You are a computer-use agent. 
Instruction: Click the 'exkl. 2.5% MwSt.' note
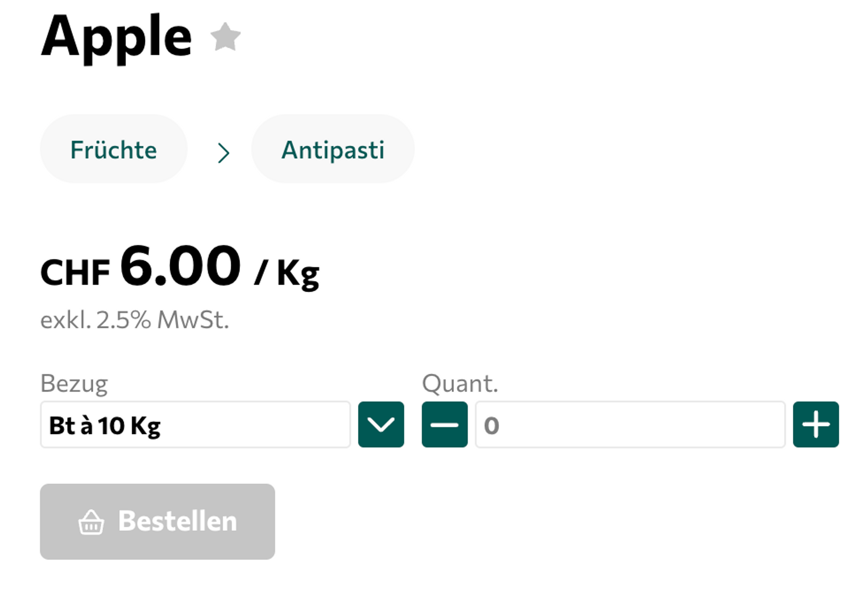[135, 320]
